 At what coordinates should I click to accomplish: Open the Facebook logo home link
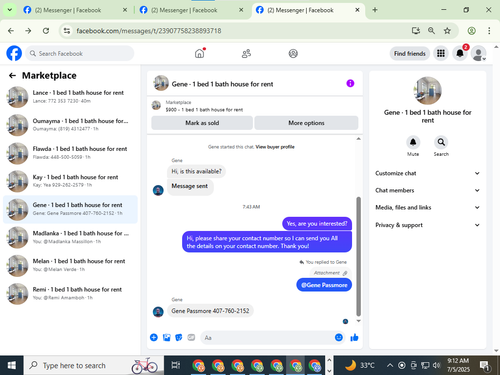pos(14,53)
